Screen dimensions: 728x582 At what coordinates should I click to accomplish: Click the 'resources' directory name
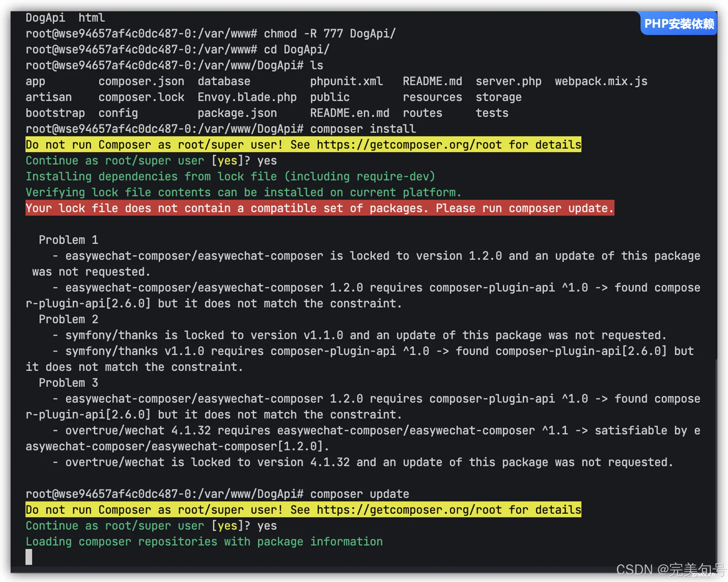432,97
